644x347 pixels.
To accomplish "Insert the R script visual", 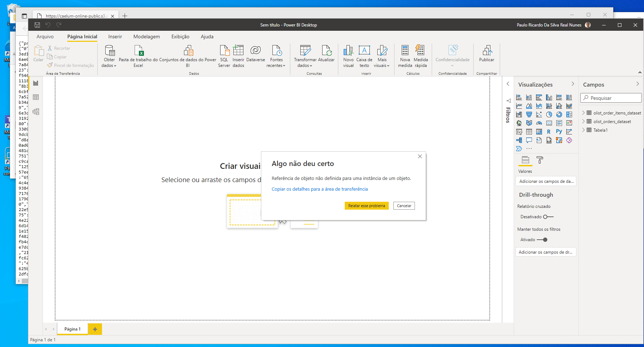I will pos(549,132).
